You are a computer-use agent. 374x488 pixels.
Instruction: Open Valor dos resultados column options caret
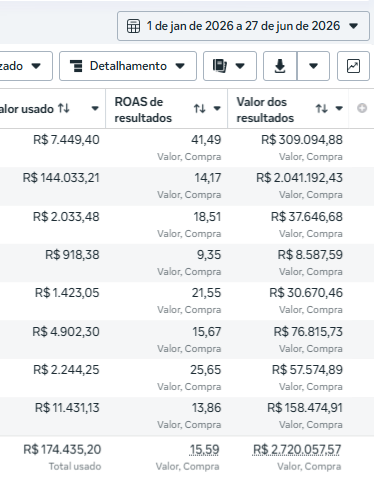tap(339, 108)
